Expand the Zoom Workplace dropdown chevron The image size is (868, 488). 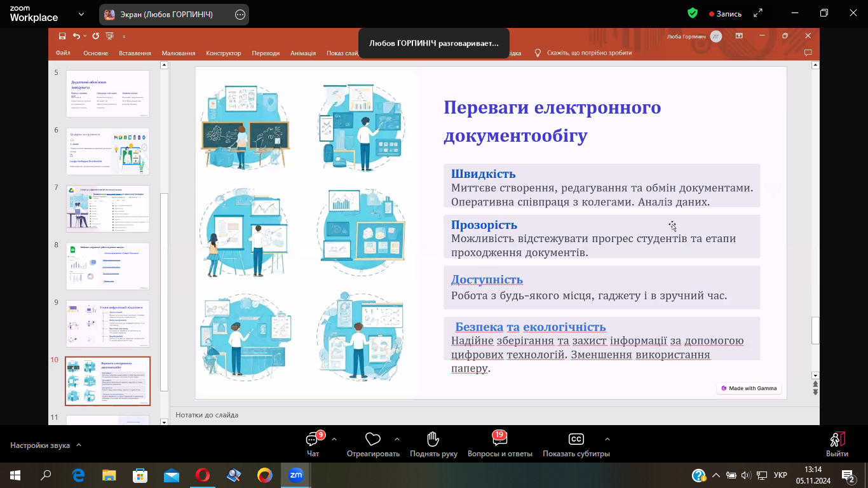coord(81,14)
